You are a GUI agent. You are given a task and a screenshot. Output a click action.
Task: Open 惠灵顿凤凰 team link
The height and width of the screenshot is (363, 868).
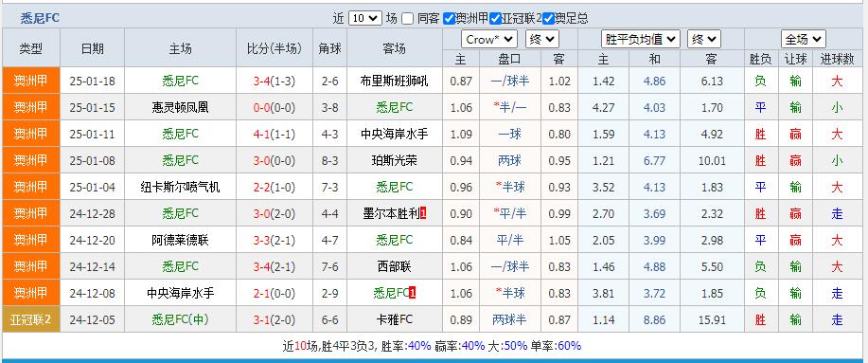(180, 107)
